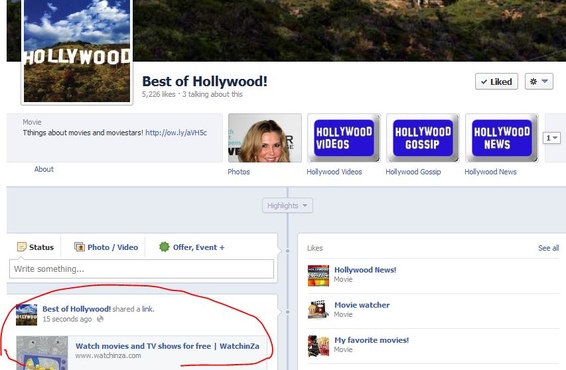
Task: Click the www.watchinza.com URL text
Action: click(108, 356)
